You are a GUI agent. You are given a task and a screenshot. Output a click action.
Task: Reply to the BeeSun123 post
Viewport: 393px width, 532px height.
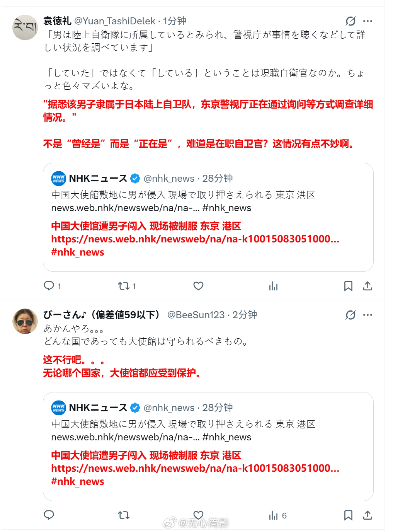coord(49,515)
